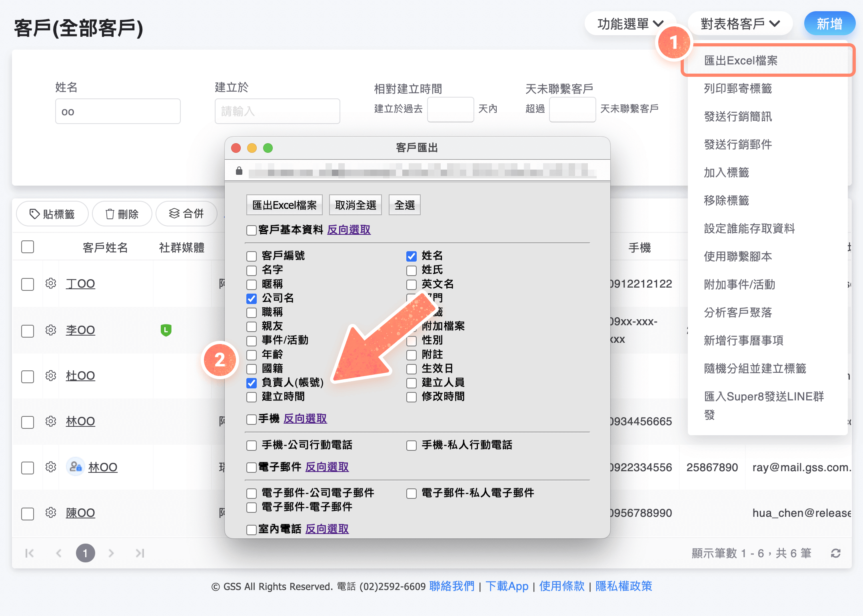
Task: Uncheck the 姓名 checkbox
Action: click(x=412, y=256)
